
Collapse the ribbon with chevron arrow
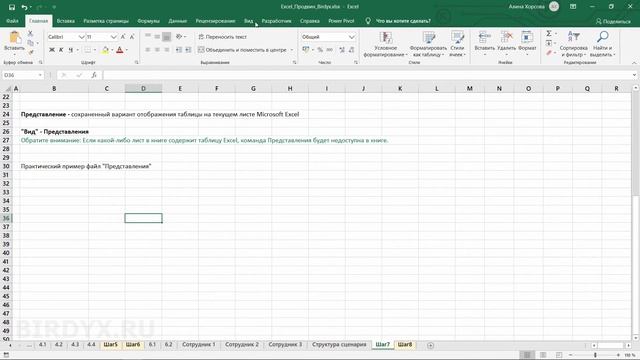(634, 63)
